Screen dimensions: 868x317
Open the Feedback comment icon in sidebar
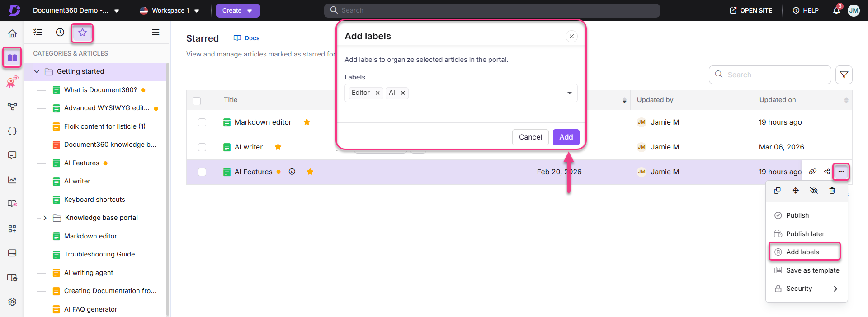[x=12, y=155]
